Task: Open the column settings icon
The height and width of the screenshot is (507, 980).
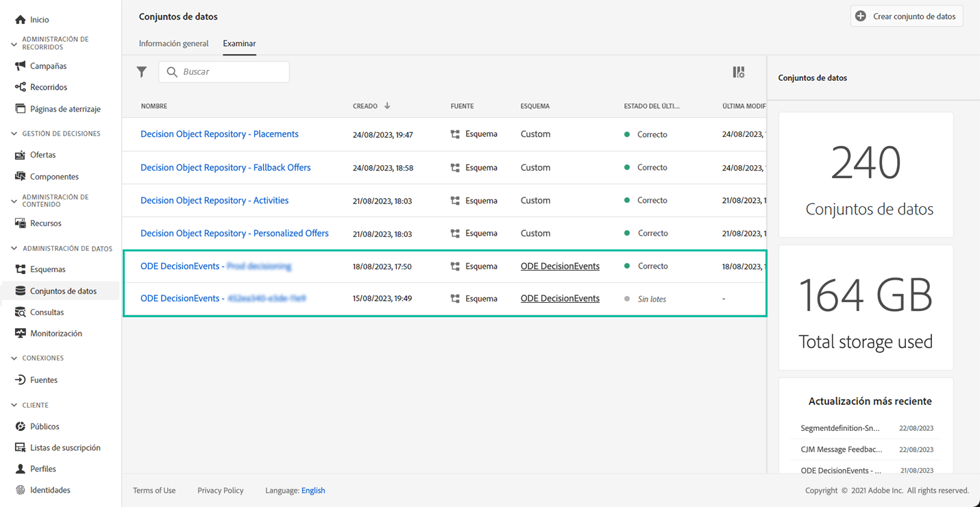Action: tap(739, 72)
